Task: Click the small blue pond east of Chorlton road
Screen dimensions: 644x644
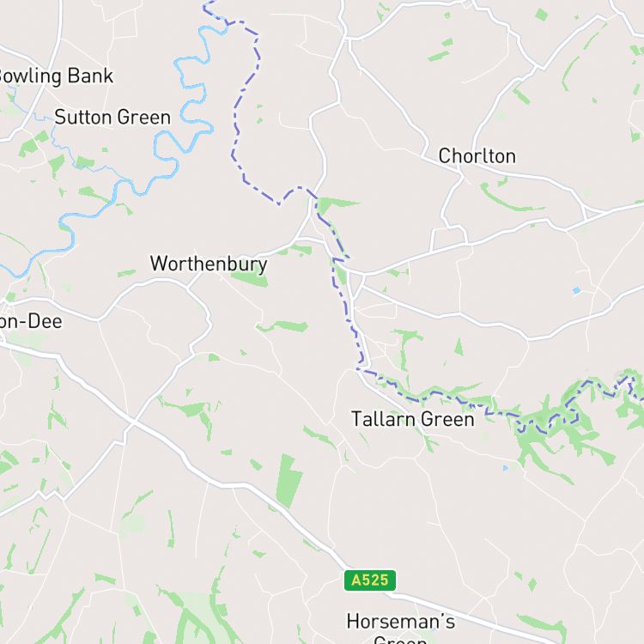Action: coord(577,290)
